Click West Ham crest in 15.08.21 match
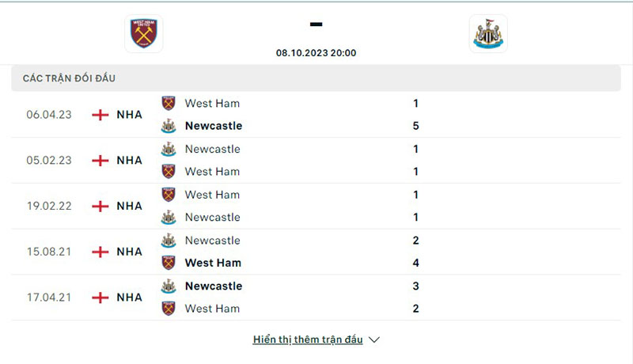Viewport: 633px width, 364px height. [169, 263]
